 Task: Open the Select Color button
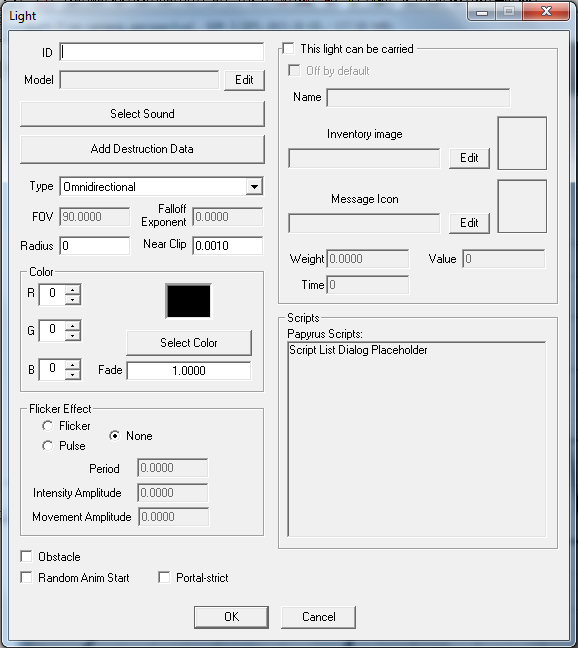point(189,343)
